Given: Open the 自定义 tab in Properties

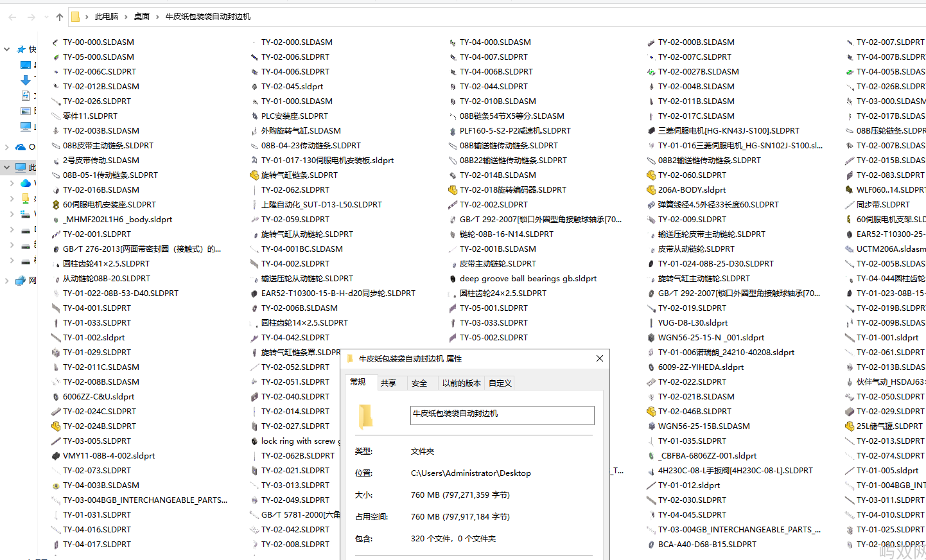Looking at the screenshot, I should coord(500,383).
